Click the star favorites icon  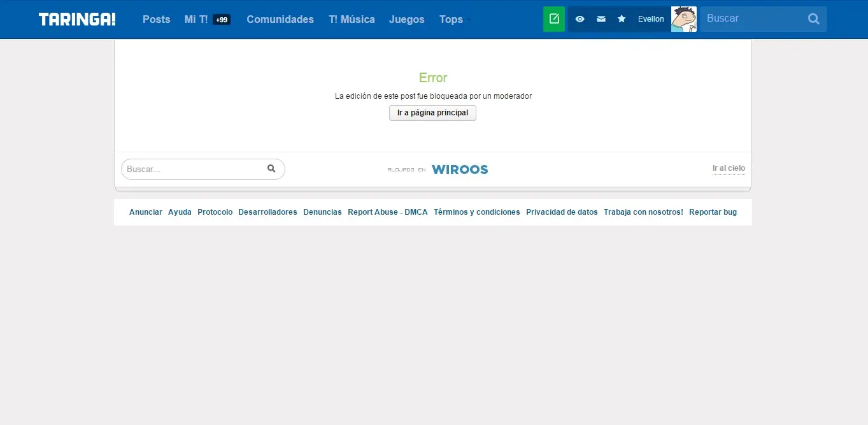621,19
